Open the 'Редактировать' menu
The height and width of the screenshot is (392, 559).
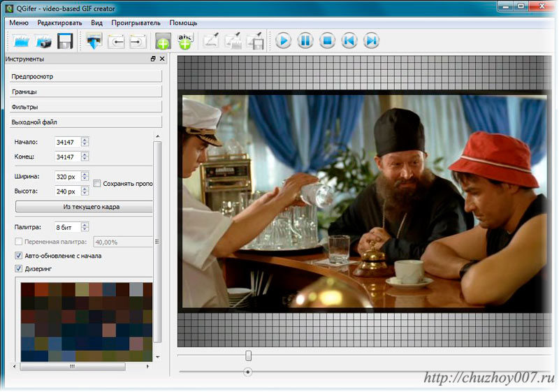click(x=59, y=22)
